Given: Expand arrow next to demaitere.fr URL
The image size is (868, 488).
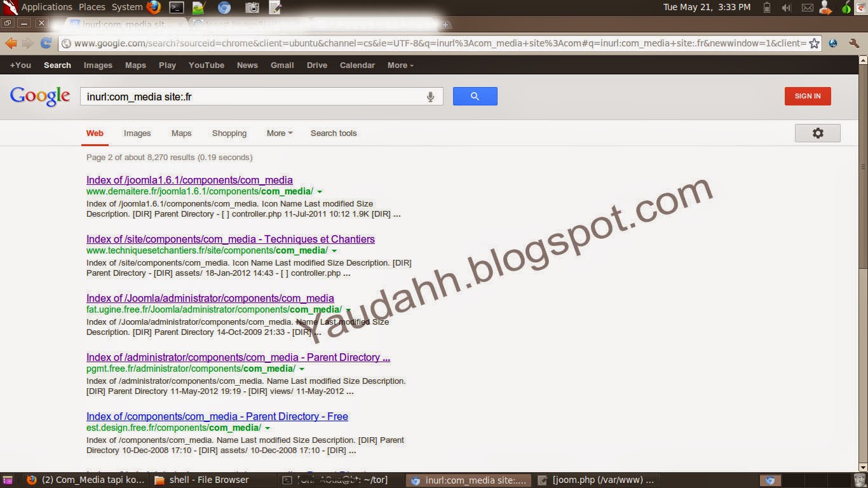Looking at the screenshot, I should [x=320, y=192].
